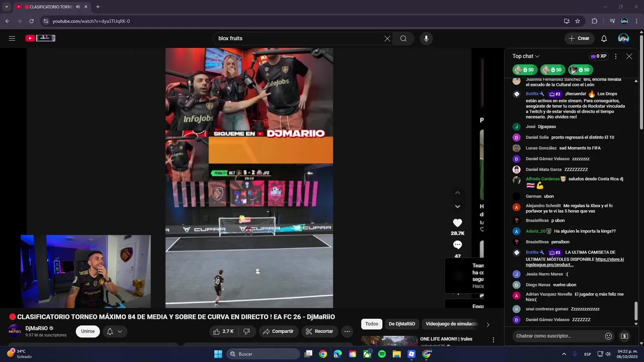Open the Windows Start menu

(218, 354)
